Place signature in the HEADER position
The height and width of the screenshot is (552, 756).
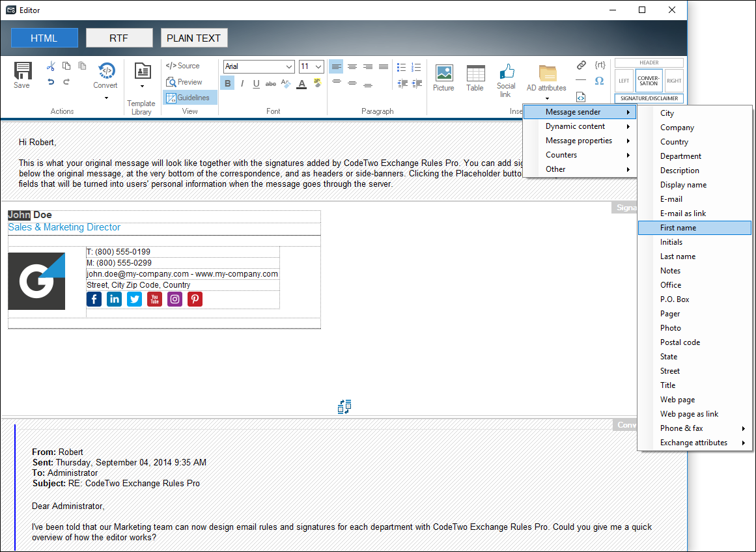[649, 62]
